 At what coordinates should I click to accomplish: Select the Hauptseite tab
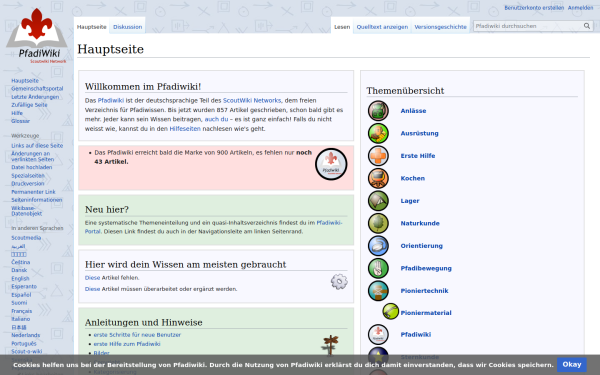coord(91,27)
